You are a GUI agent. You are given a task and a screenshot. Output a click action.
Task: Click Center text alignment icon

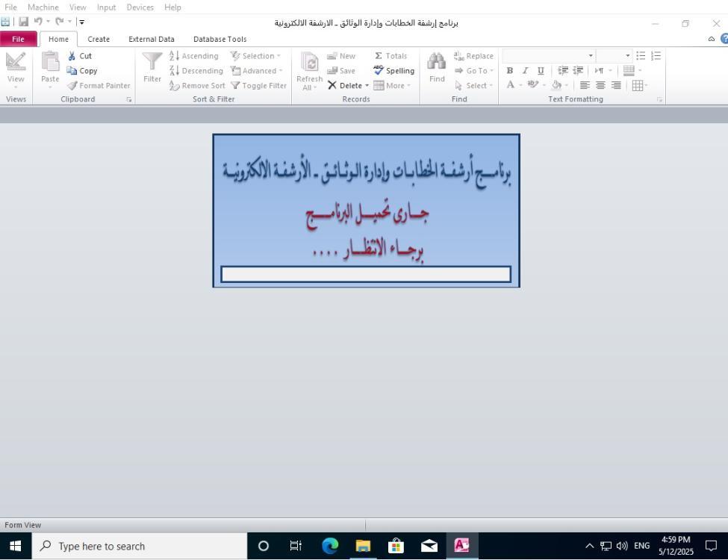pyautogui.click(x=600, y=85)
